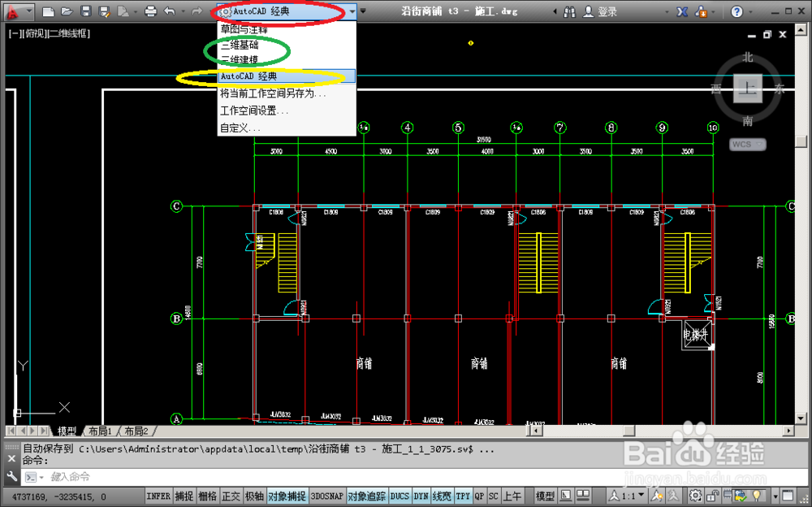Close the command line window X
The height and width of the screenshot is (507, 812).
[x=12, y=459]
